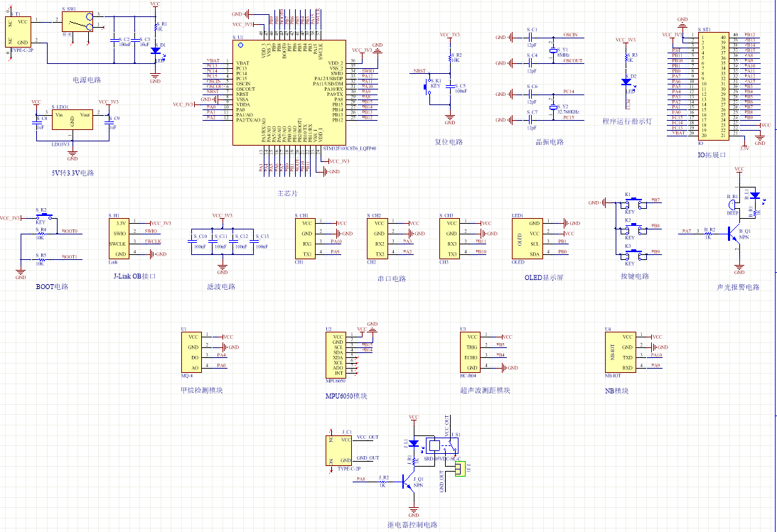Viewport: 777px width, 532px height.
Task: Select resistor B_R2 1K on PA7
Action: pos(708,234)
